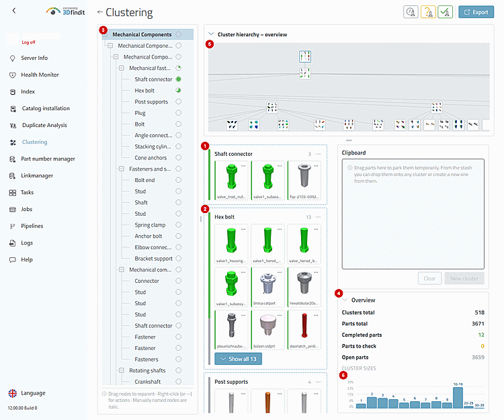Image resolution: width=504 pixels, height=420 pixels.
Task: Click the 10-19 bar in cluster sizes chart
Action: 458,398
